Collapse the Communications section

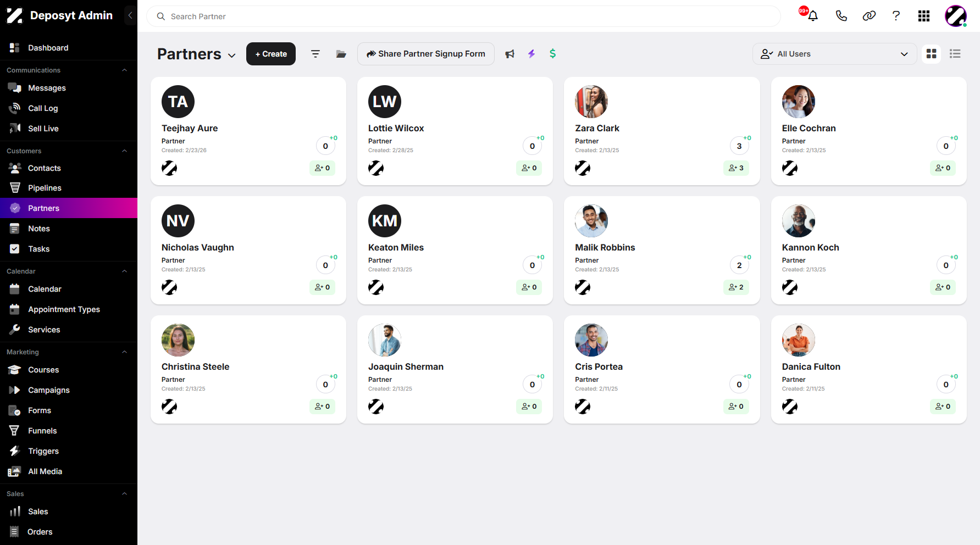pos(124,70)
